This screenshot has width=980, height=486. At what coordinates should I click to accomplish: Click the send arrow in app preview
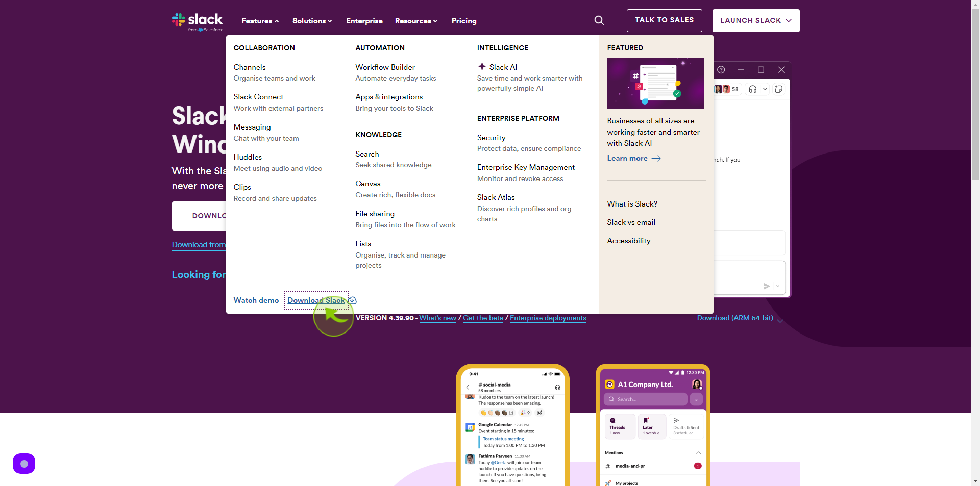(x=766, y=286)
